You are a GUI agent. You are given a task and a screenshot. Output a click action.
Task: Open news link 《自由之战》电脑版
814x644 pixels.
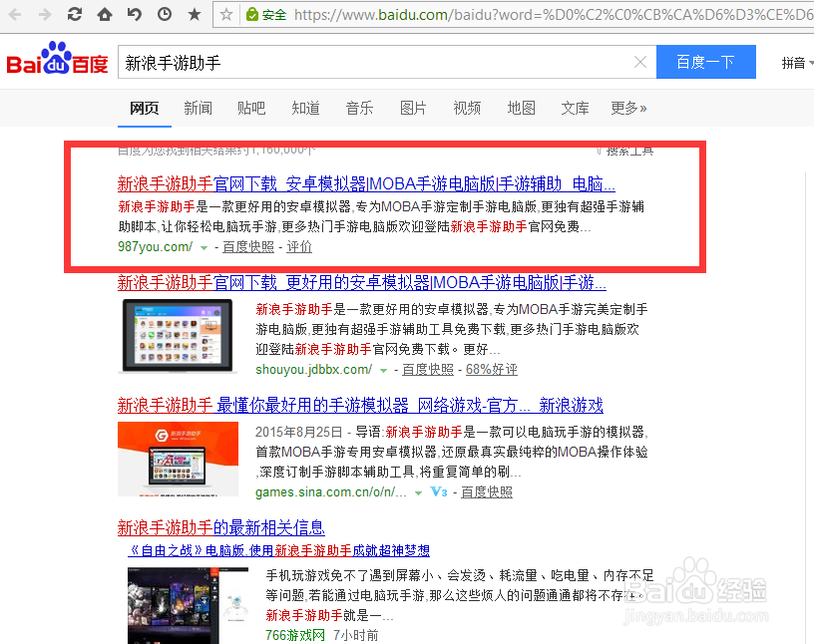pos(278,550)
